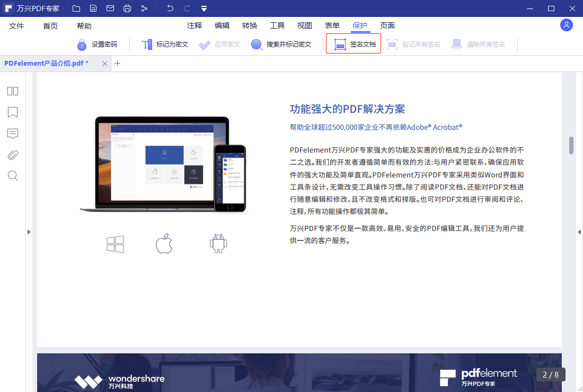Toggle the bookmarks panel in the sidebar
This screenshot has height=392, width=583.
pos(12,112)
